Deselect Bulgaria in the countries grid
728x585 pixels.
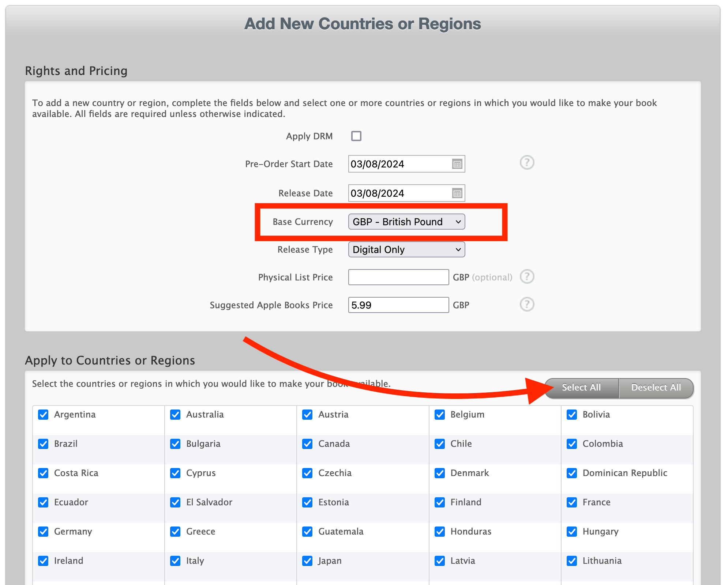(175, 444)
